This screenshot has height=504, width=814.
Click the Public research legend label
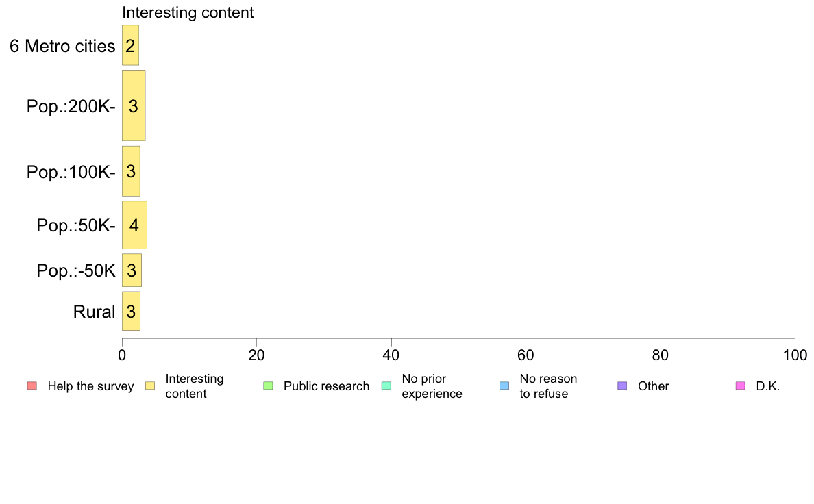point(327,386)
